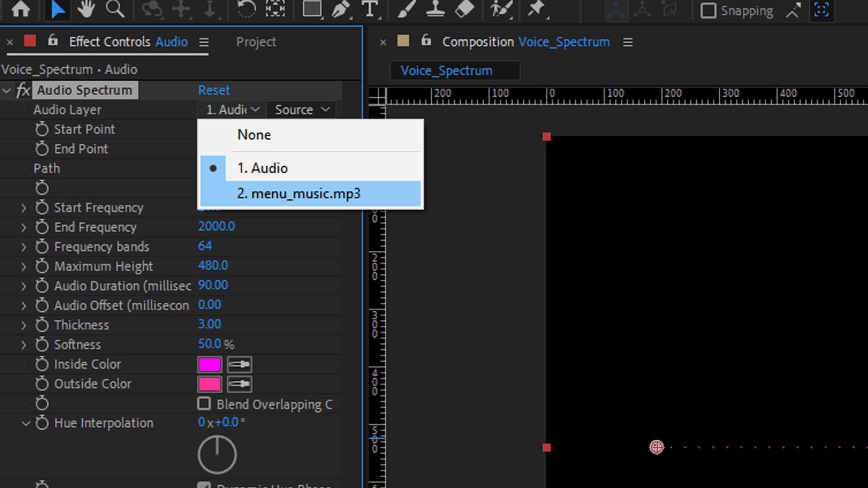Select the Roto Brush tool
The height and width of the screenshot is (488, 868).
(500, 9)
